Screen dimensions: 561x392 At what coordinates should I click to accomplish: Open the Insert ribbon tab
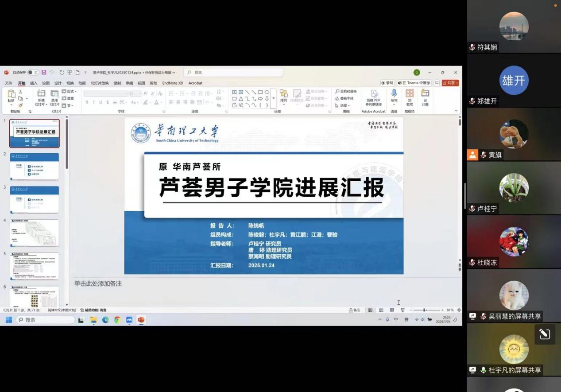click(34, 83)
